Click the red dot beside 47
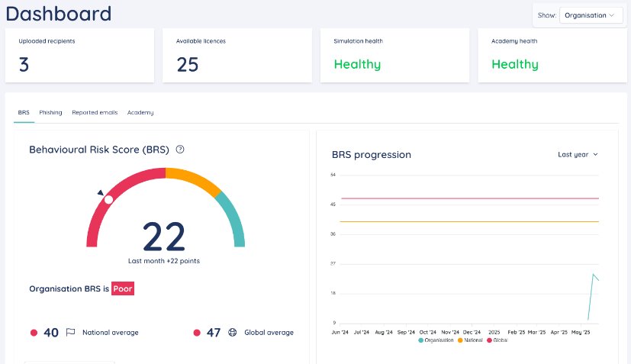 (x=197, y=333)
